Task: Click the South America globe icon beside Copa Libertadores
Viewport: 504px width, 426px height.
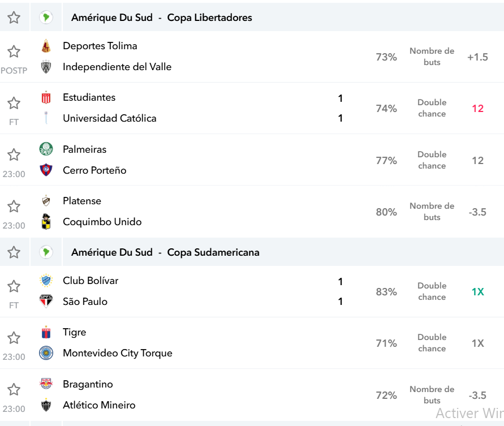Action: (x=46, y=18)
